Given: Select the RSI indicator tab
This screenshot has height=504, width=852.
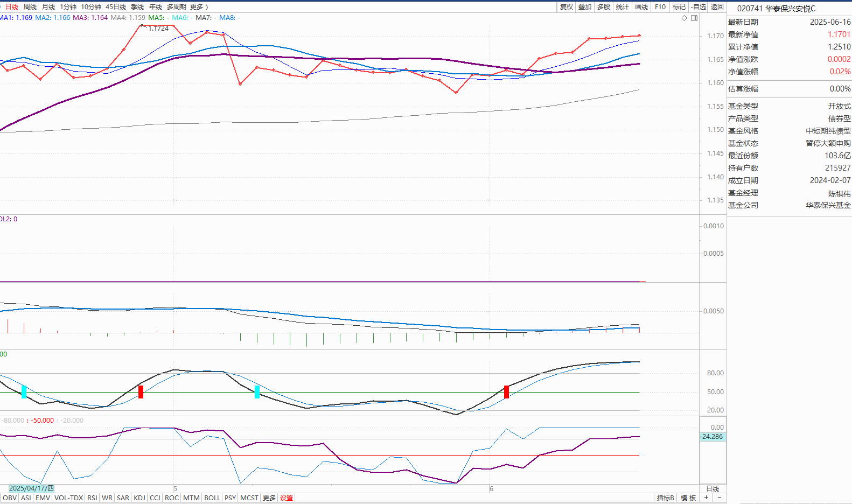Looking at the screenshot, I should [x=92, y=498].
